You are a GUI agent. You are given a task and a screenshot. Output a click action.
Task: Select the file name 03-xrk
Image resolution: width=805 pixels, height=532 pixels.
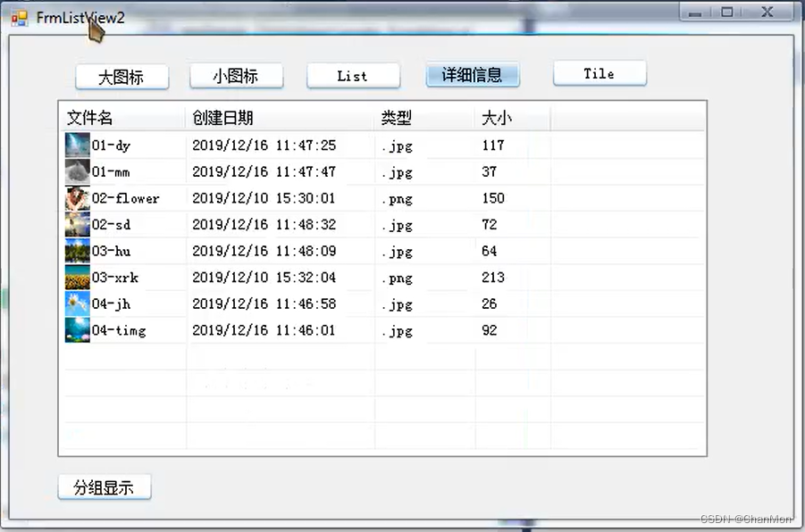[115, 278]
